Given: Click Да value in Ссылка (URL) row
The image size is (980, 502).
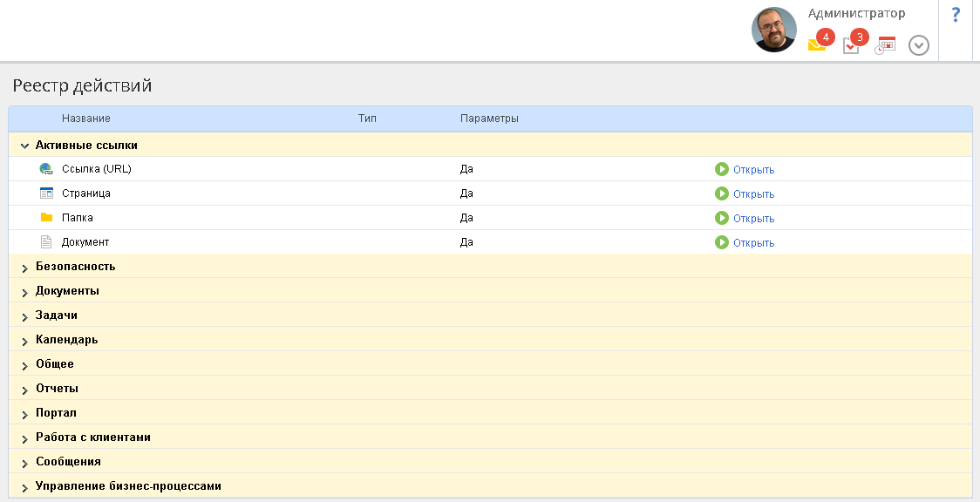Looking at the screenshot, I should [x=466, y=168].
